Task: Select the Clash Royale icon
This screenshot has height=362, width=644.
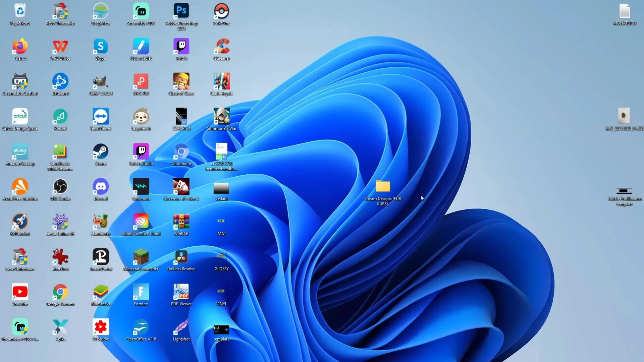Action: [x=221, y=81]
